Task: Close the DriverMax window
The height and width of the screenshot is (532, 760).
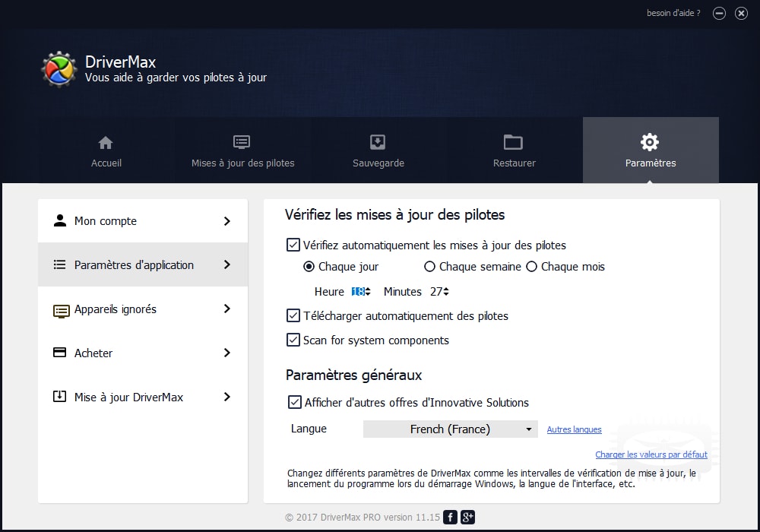Action: [x=741, y=13]
